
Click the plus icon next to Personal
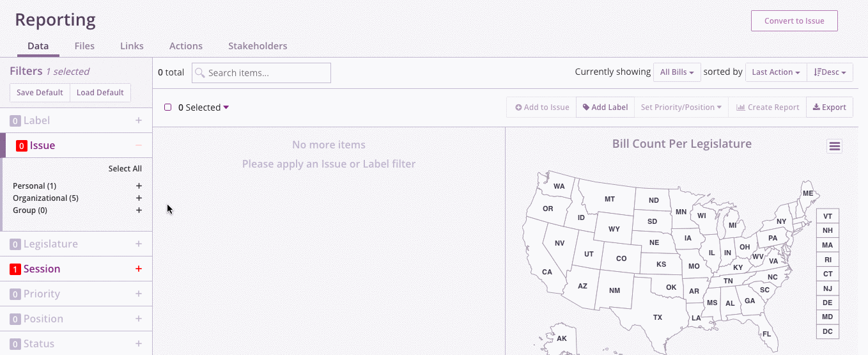(x=139, y=186)
